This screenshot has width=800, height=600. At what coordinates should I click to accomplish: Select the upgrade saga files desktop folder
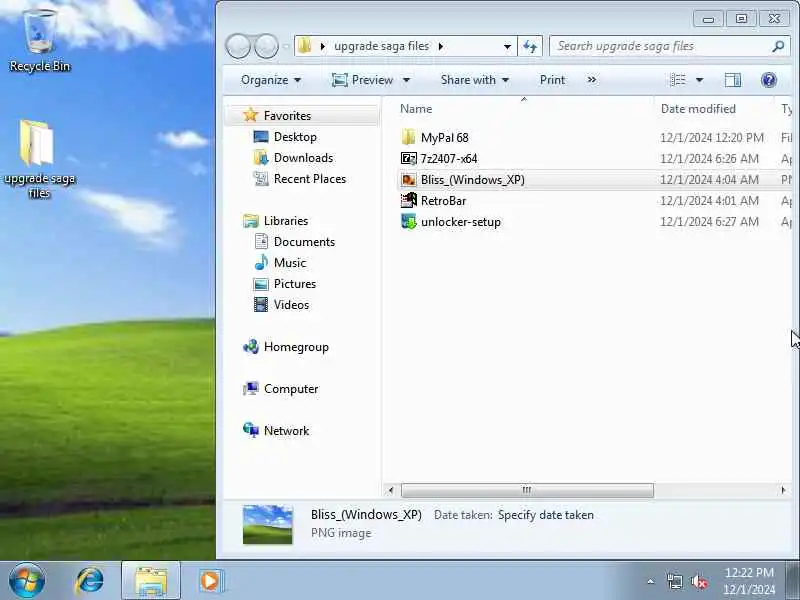point(38,158)
